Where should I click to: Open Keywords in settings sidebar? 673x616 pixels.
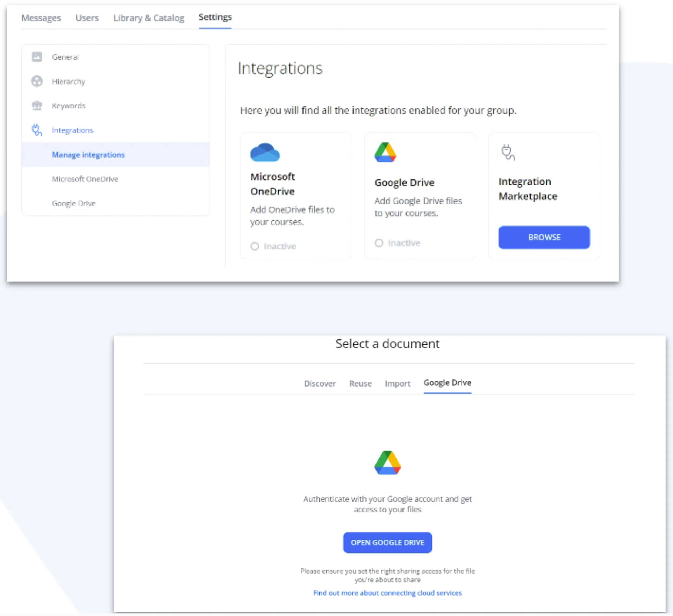pos(69,106)
